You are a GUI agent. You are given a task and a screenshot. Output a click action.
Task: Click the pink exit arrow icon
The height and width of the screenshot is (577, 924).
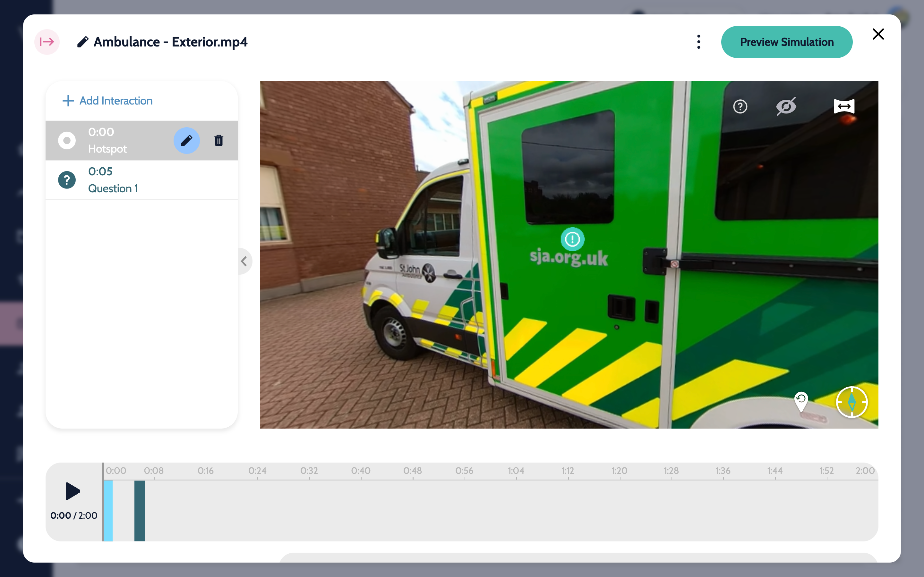point(47,42)
